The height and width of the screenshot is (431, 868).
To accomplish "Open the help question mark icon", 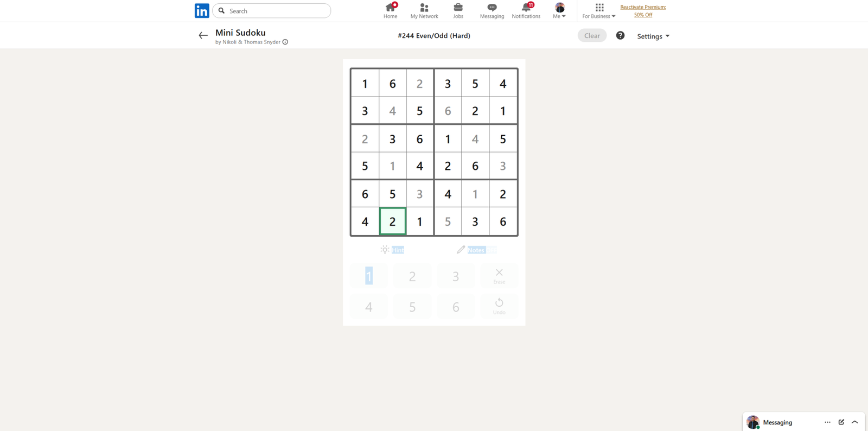I will pos(620,36).
